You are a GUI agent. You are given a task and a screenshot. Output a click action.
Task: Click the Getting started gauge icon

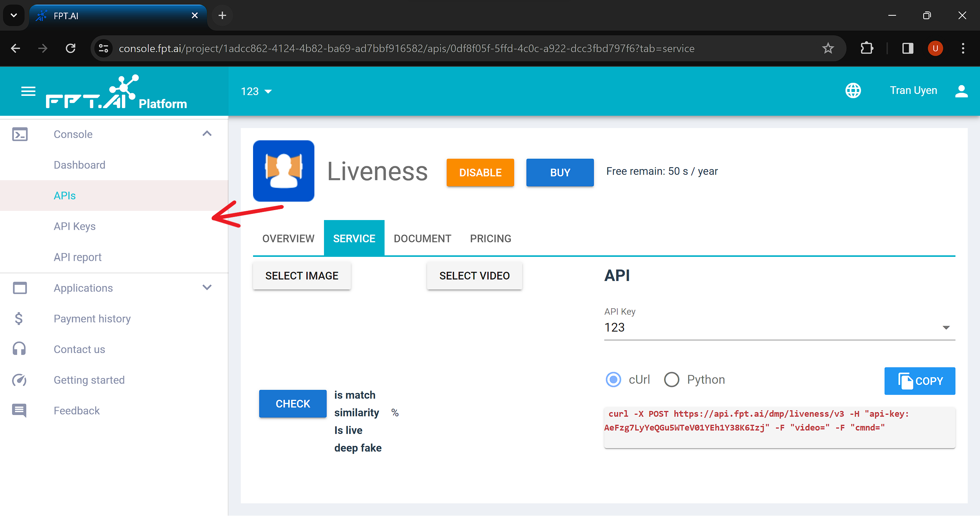(19, 380)
